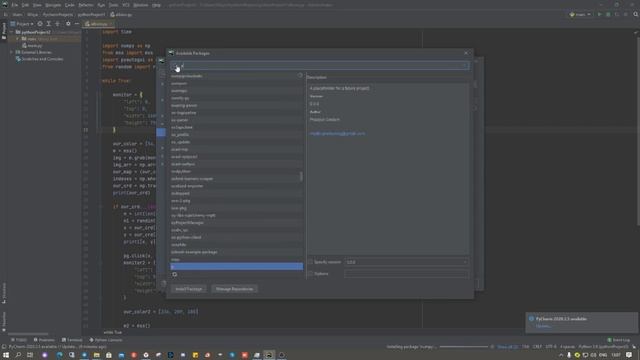Select main.py in the project tree
Image resolution: width=640 pixels, height=360 pixels.
pyautogui.click(x=35, y=46)
